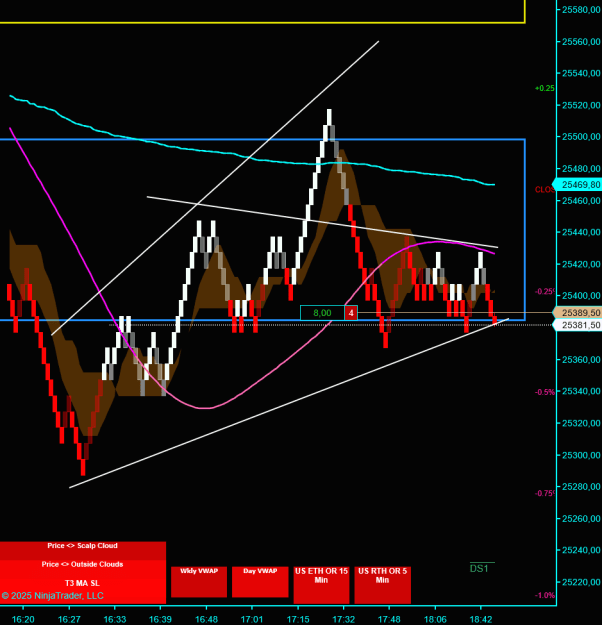Click the US RTH OR 5 Min box
Viewport: 602px width, 625px height.
382,585
